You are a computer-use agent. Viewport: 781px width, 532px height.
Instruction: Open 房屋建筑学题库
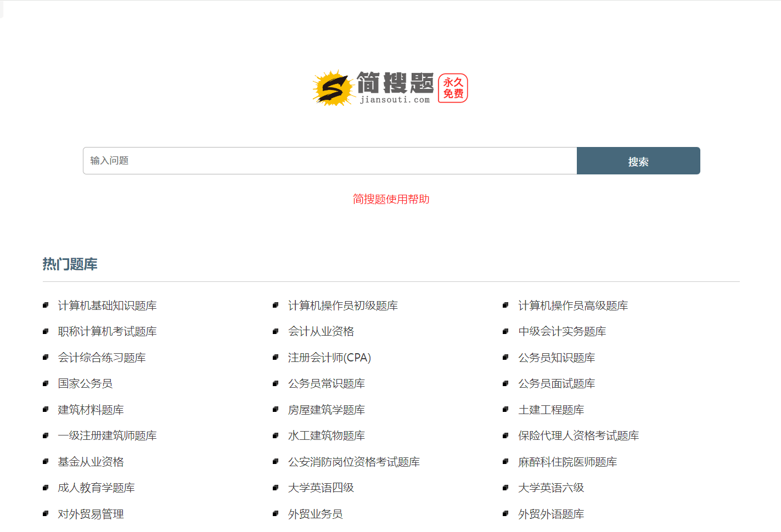coord(326,410)
